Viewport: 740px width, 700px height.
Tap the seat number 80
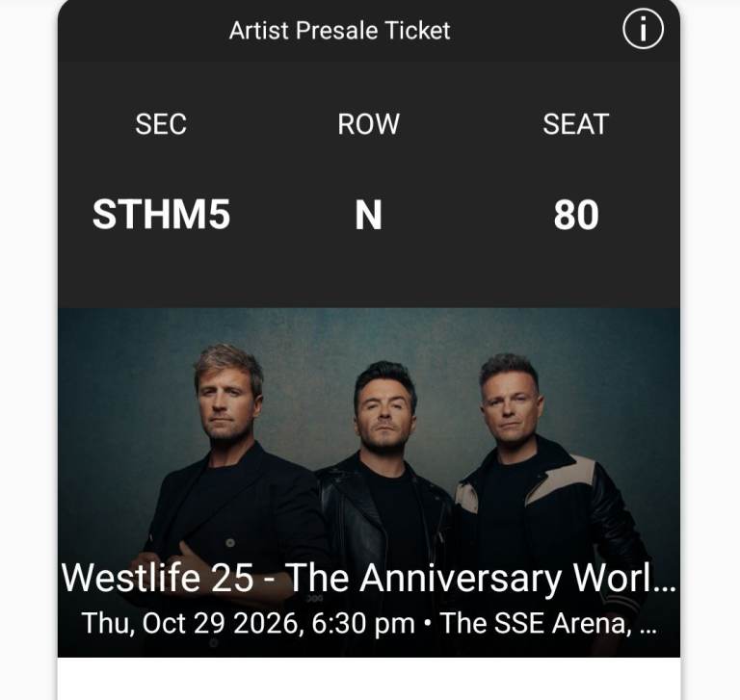pos(576,215)
